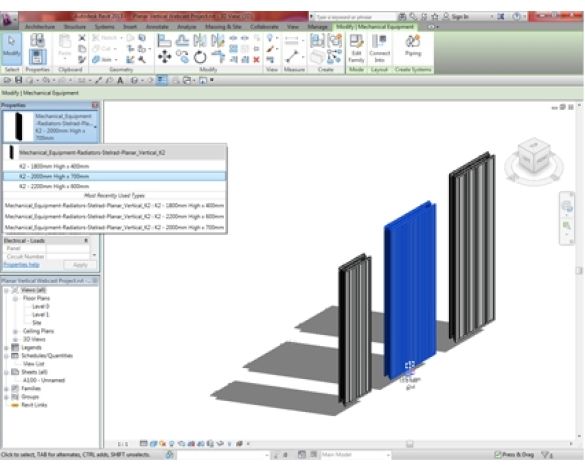Open the Architecture ribbon tab
Screen dimensions: 585x471
[x=40, y=27]
